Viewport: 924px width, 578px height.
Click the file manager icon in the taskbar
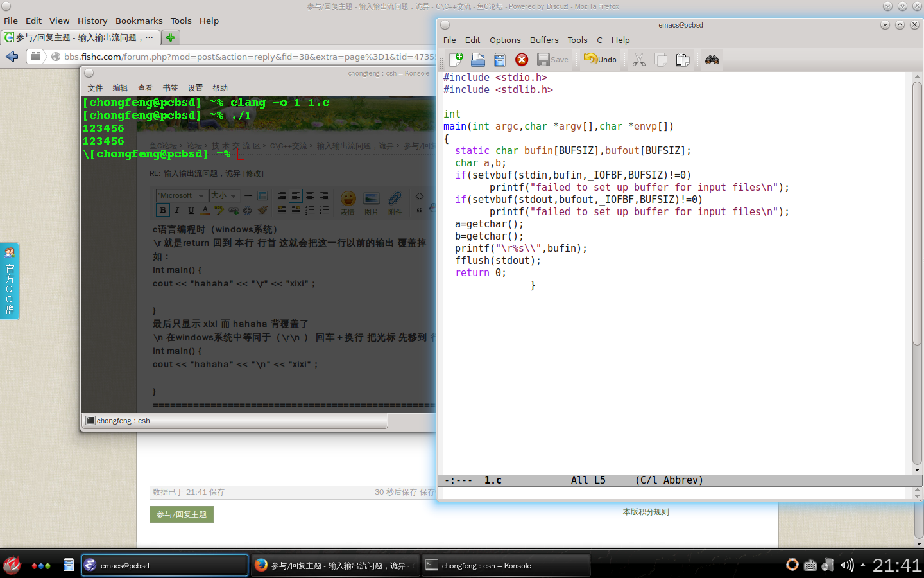tap(68, 565)
